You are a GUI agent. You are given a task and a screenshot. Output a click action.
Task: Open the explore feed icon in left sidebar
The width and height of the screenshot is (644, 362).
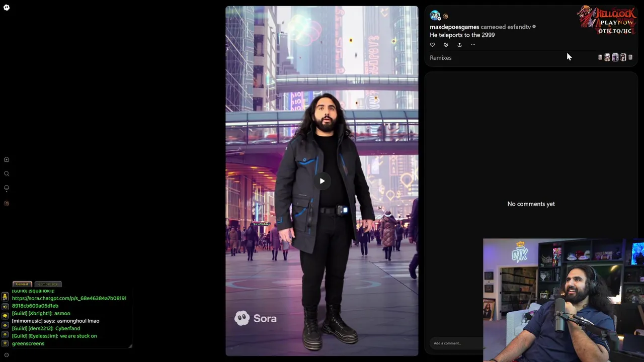click(7, 159)
